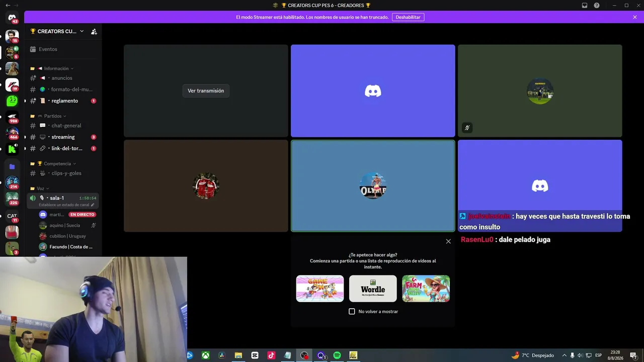Select 'aquino | Suecia' in voice list
Image resolution: width=644 pixels, height=362 pixels.
67,226
